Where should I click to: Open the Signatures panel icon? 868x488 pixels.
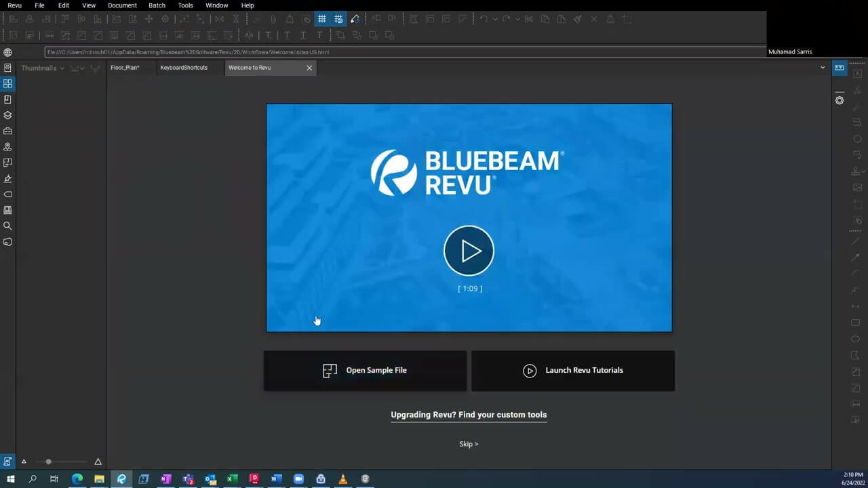click(7, 179)
